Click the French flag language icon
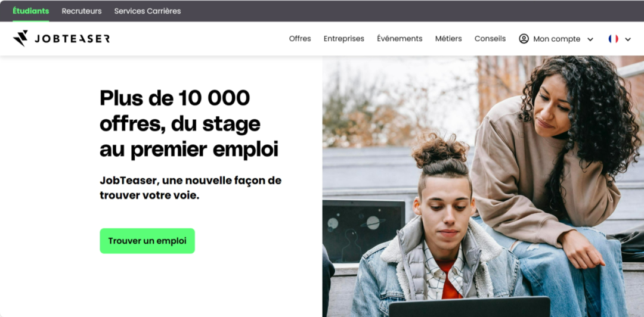The image size is (644, 317). (613, 39)
